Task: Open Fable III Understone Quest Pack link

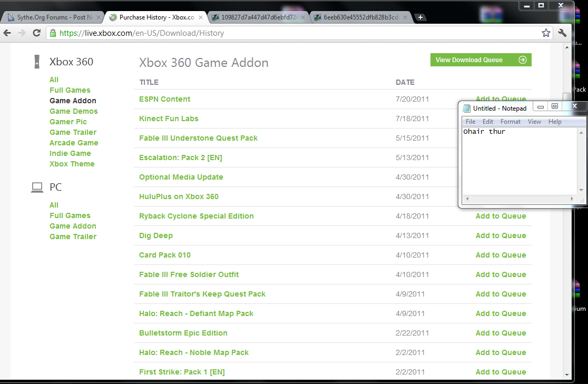Action: click(199, 138)
